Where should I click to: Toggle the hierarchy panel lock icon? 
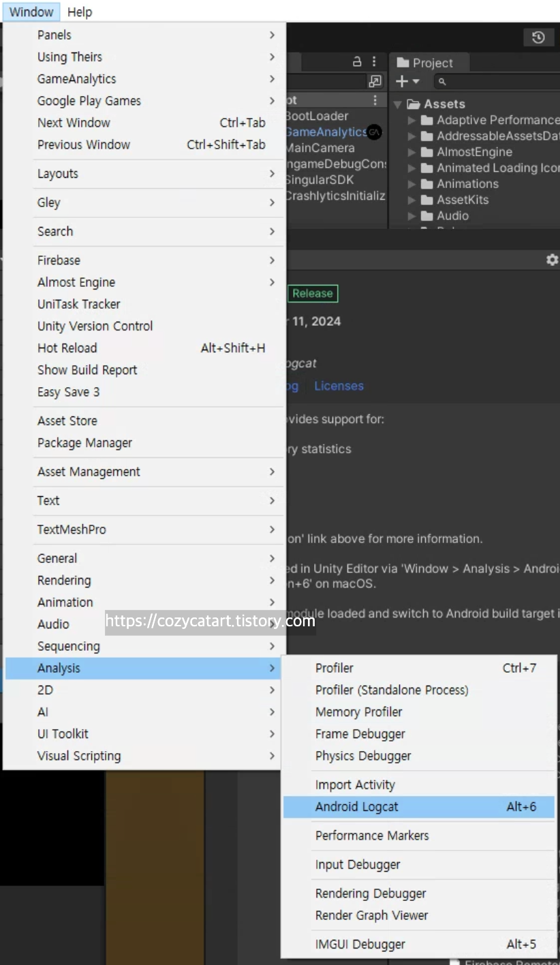pos(357,62)
